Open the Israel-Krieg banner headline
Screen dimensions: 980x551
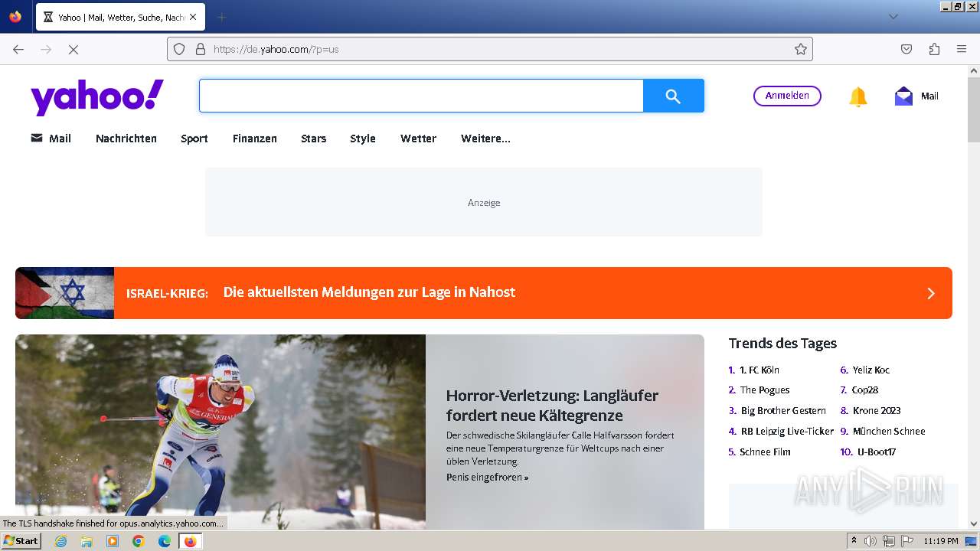pos(369,292)
